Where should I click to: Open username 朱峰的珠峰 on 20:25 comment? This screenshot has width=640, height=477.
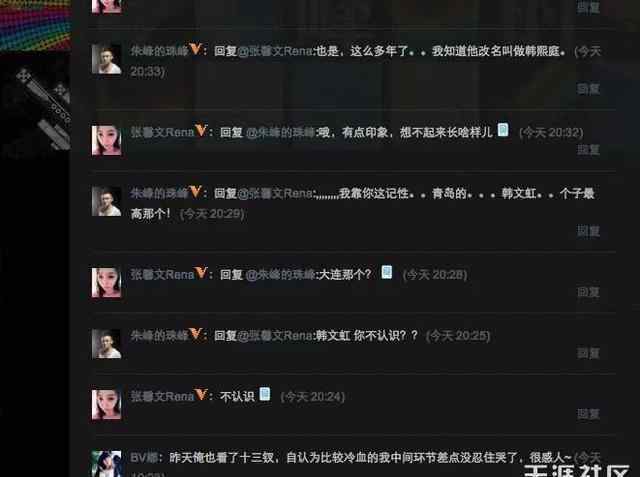(x=159, y=335)
